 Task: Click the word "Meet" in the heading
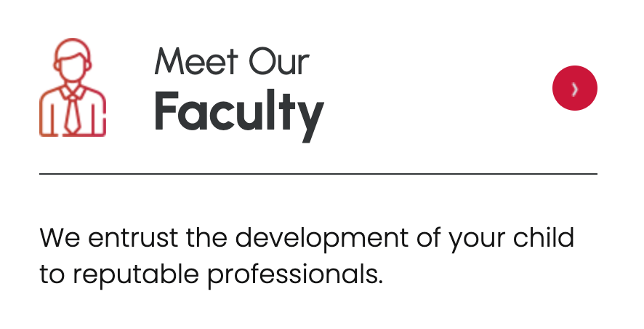pyautogui.click(x=190, y=61)
